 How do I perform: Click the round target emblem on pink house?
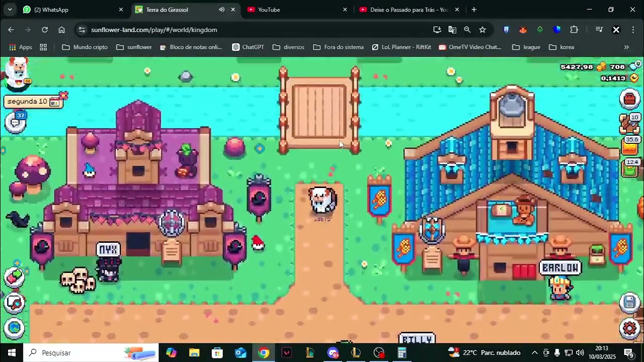(x=172, y=223)
